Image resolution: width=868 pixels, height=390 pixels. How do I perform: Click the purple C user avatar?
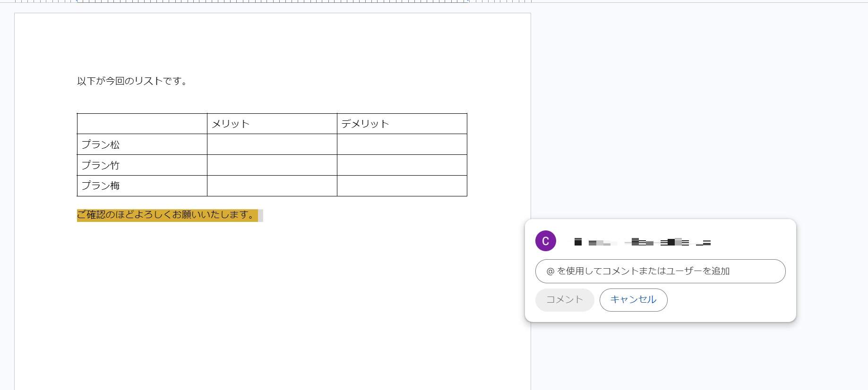tap(545, 241)
